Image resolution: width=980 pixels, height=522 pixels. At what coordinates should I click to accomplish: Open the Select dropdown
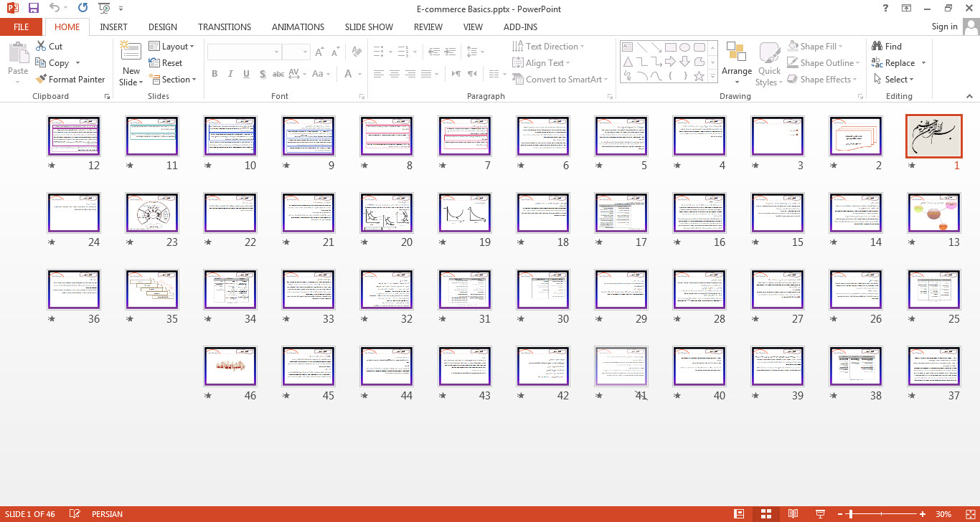(894, 80)
